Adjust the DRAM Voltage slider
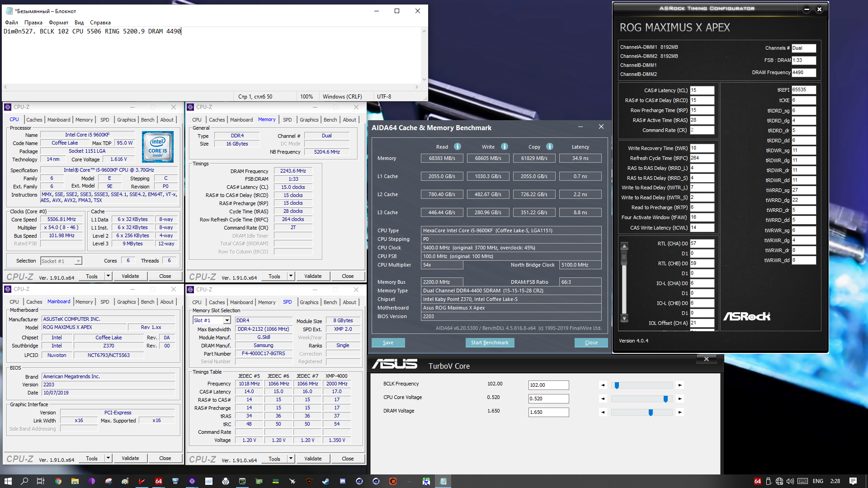Image resolution: width=868 pixels, height=488 pixels. (x=651, y=412)
